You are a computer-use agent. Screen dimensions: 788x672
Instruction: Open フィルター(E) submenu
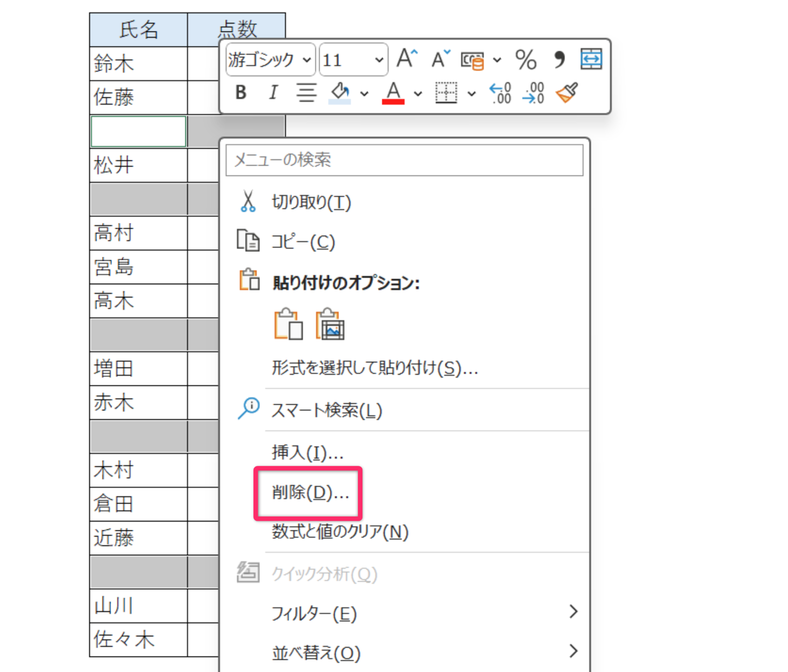(x=314, y=613)
